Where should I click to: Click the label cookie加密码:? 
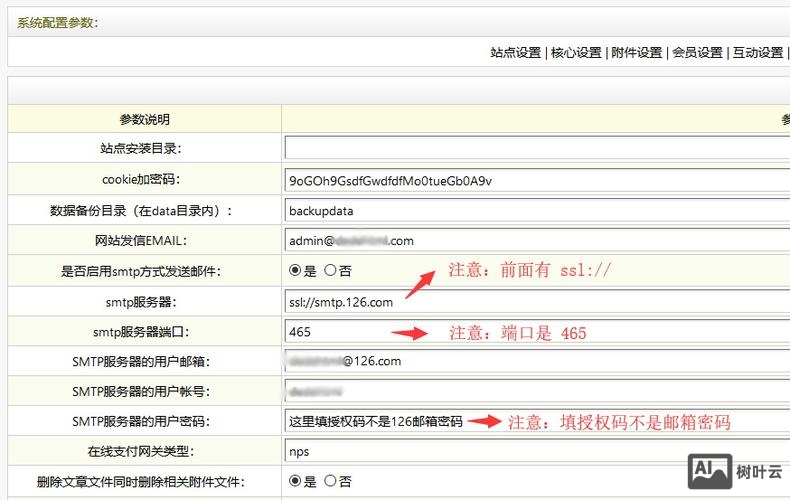point(141,179)
